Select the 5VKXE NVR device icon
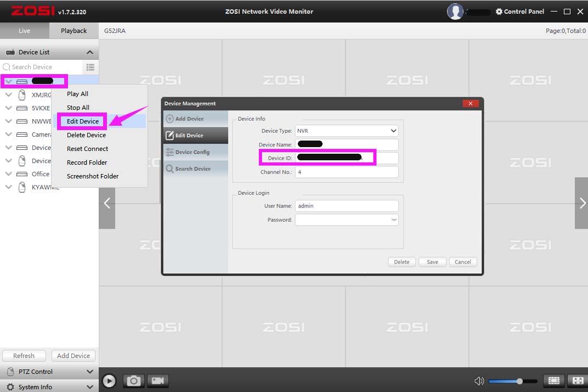Image resolution: width=588 pixels, height=392 pixels. click(22, 108)
